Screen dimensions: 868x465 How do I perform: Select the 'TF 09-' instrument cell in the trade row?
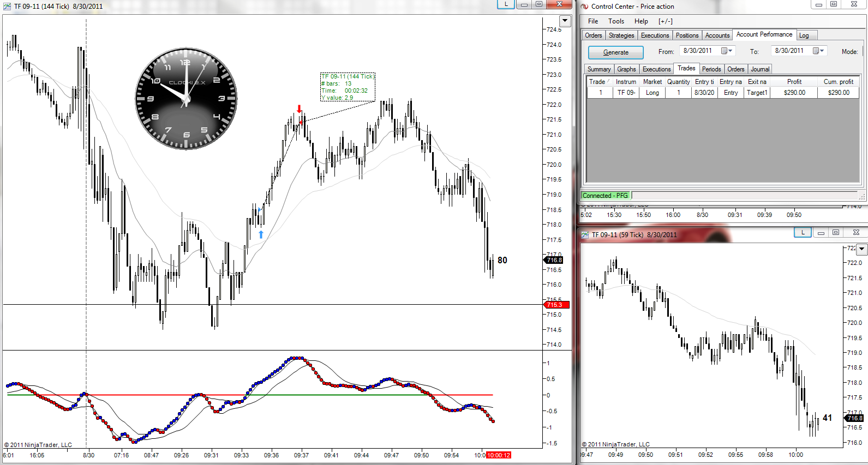pos(626,93)
